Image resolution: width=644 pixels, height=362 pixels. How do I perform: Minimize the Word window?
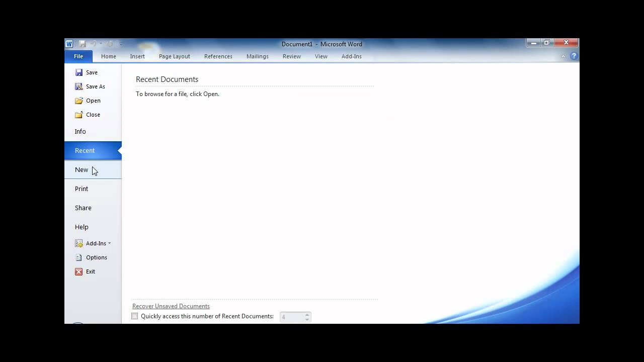click(x=534, y=43)
